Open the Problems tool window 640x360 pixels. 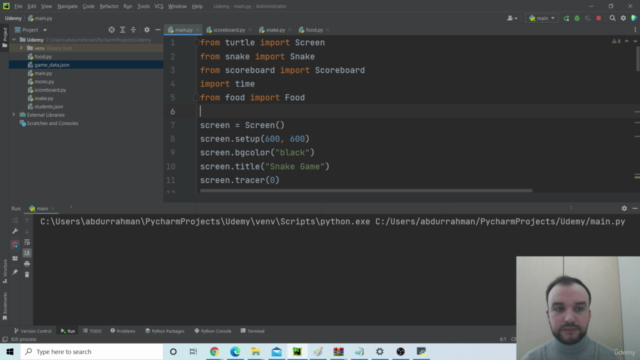(x=123, y=331)
